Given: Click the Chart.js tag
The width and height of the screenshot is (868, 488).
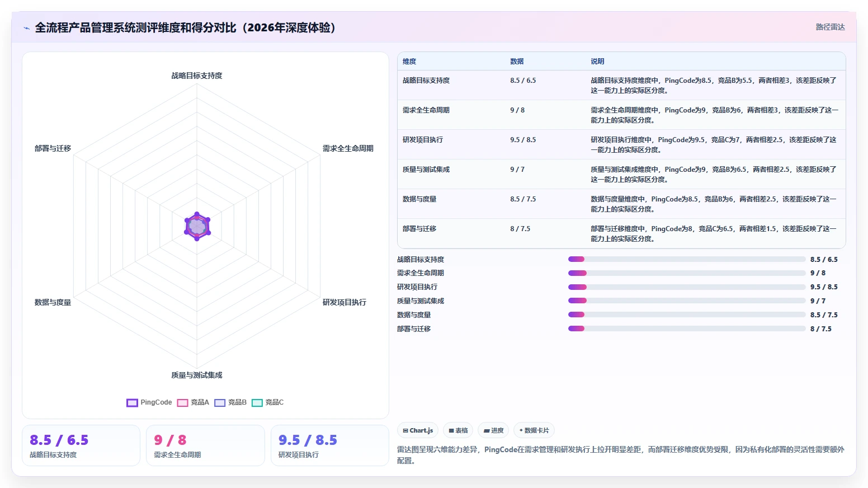Looking at the screenshot, I should (418, 430).
